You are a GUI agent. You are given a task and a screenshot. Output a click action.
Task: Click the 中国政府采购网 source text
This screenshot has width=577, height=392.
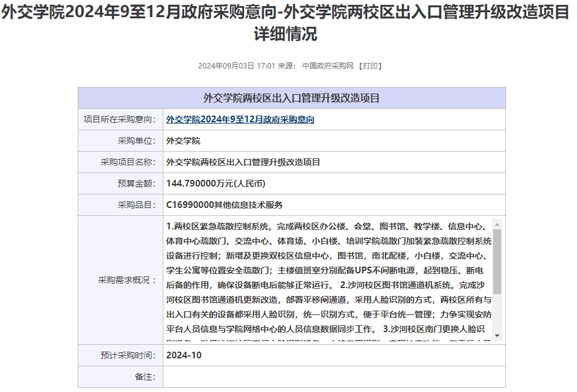tap(328, 66)
